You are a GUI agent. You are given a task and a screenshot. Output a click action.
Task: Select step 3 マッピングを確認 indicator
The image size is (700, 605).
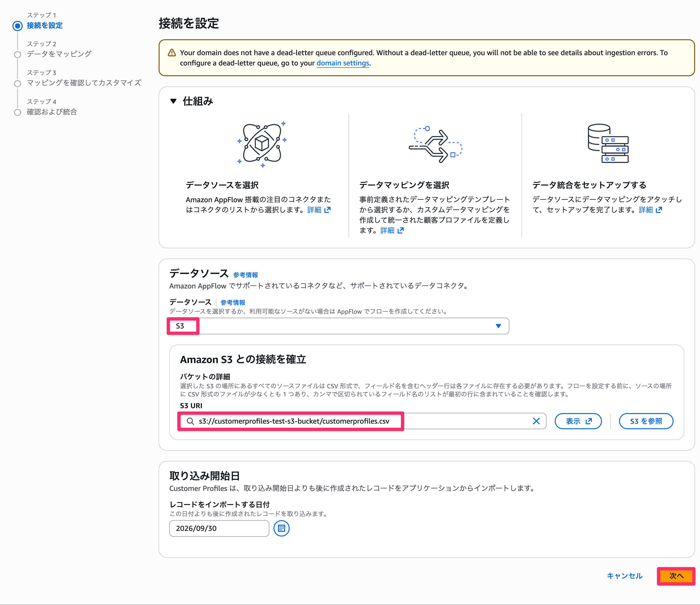point(18,83)
